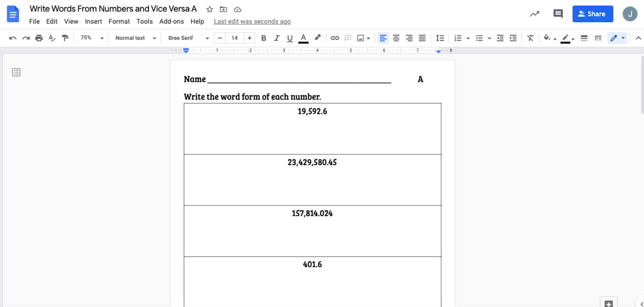
Task: Print the document using printer icon
Action: (39, 38)
